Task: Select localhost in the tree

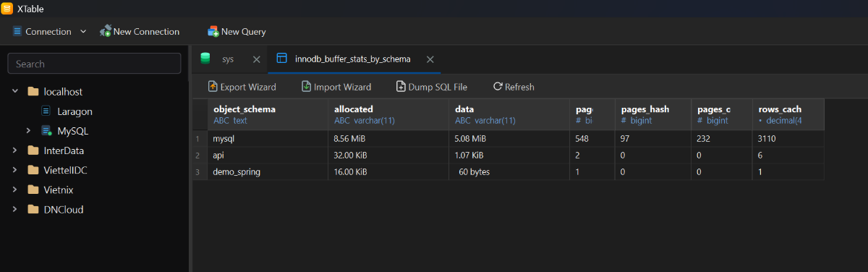Action: (63, 92)
